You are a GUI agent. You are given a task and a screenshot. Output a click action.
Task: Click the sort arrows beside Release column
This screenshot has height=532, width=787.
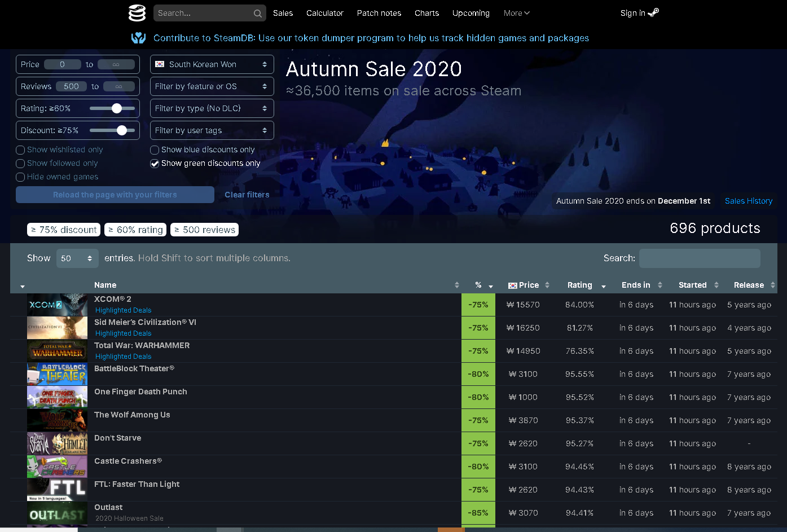click(x=773, y=285)
